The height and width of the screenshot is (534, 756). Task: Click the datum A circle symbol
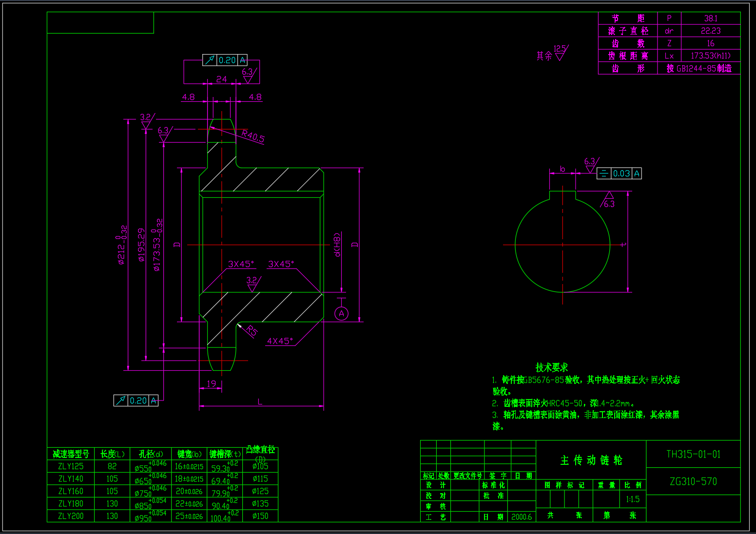pyautogui.click(x=342, y=314)
